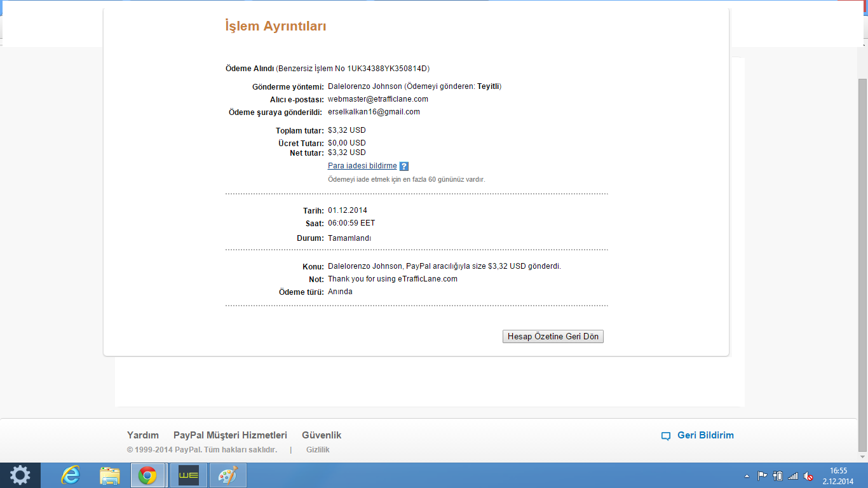This screenshot has width=868, height=488.
Task: Click the Net tutar $3,32 USD value
Action: [347, 152]
